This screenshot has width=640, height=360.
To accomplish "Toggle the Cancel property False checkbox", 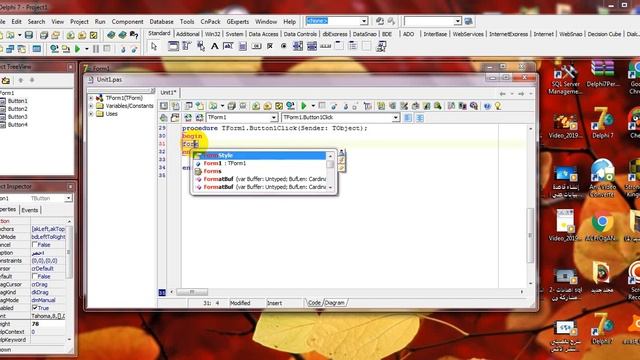I will coord(35,244).
